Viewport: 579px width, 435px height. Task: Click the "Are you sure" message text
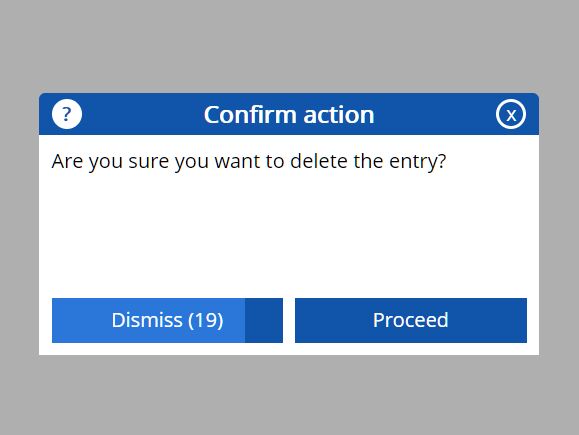[x=249, y=162]
